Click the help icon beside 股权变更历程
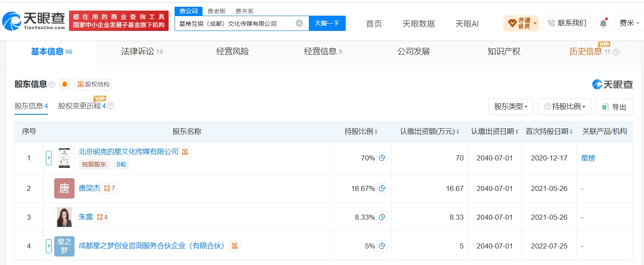Image resolution: width=644 pixels, height=265 pixels. coord(111,106)
